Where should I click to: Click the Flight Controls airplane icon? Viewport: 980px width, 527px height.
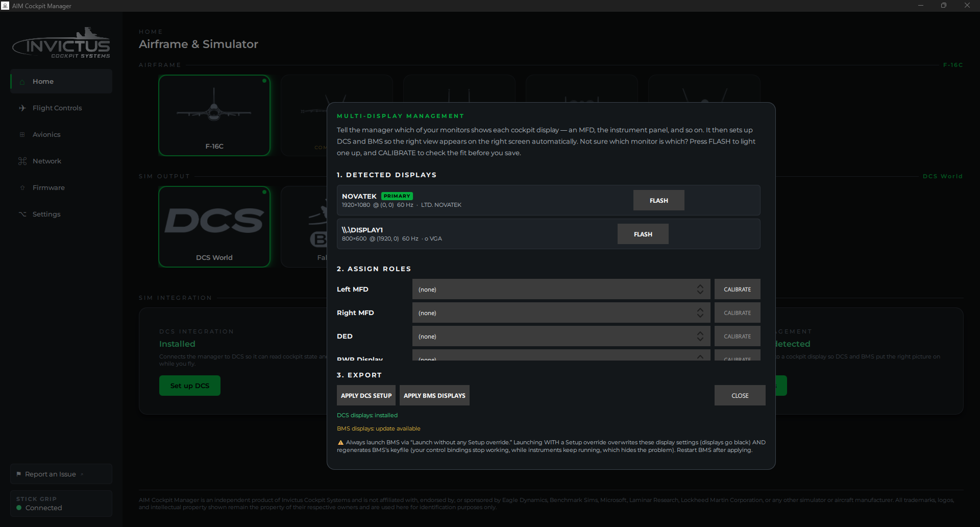coord(22,108)
